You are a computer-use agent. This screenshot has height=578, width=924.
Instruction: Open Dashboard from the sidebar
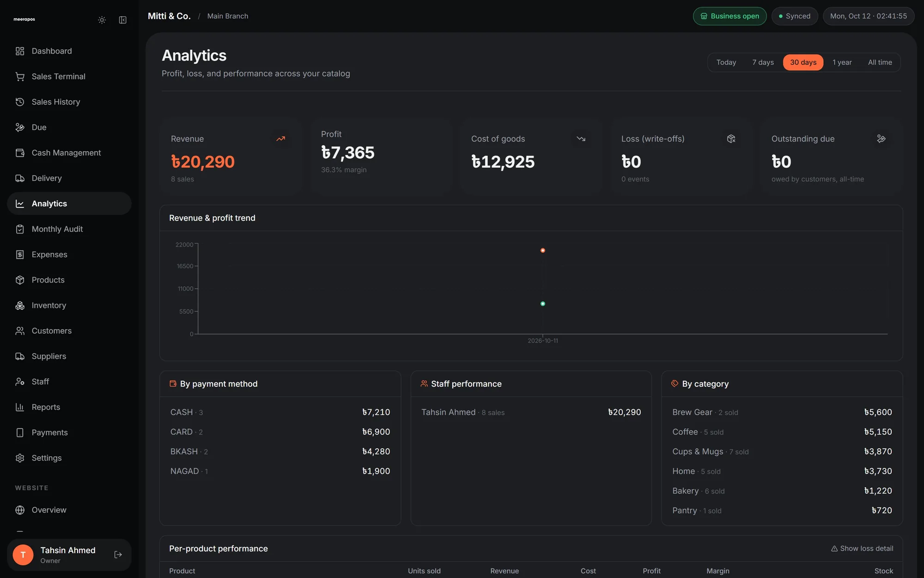pyautogui.click(x=69, y=51)
